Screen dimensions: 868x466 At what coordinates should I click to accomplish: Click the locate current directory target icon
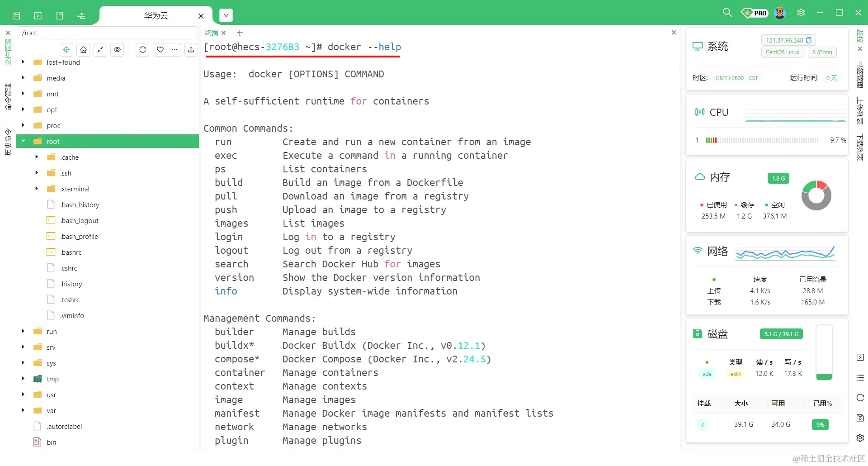point(66,50)
